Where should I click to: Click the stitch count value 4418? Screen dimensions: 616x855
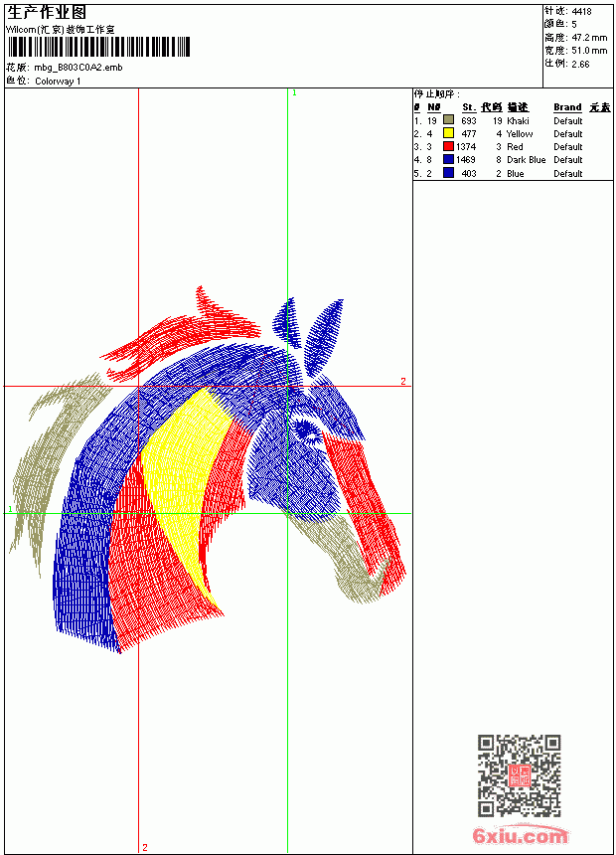pyautogui.click(x=581, y=11)
